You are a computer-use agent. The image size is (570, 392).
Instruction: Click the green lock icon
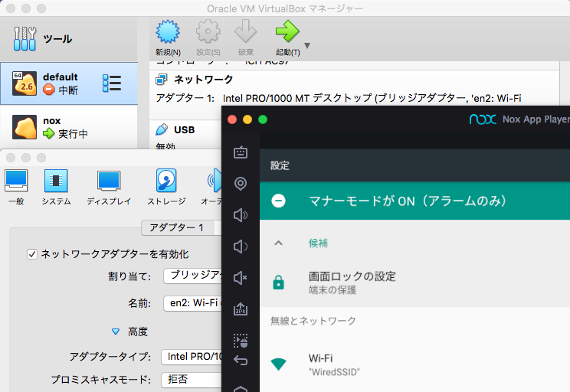click(x=278, y=283)
